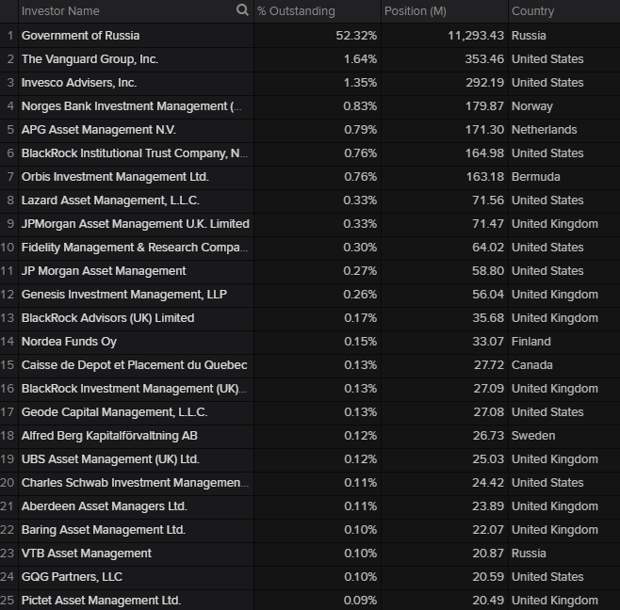Select Caisse de Depot et Placement du Quebec
The image size is (620, 610).
point(134,365)
